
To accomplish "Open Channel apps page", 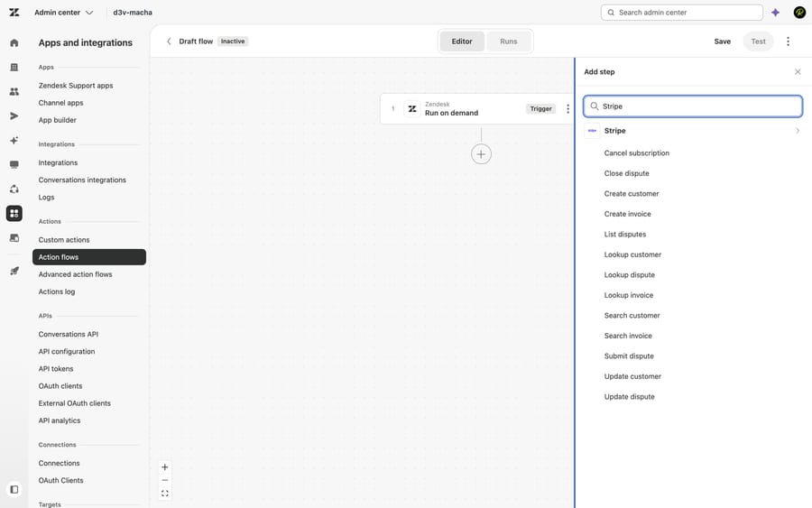I will click(60, 103).
